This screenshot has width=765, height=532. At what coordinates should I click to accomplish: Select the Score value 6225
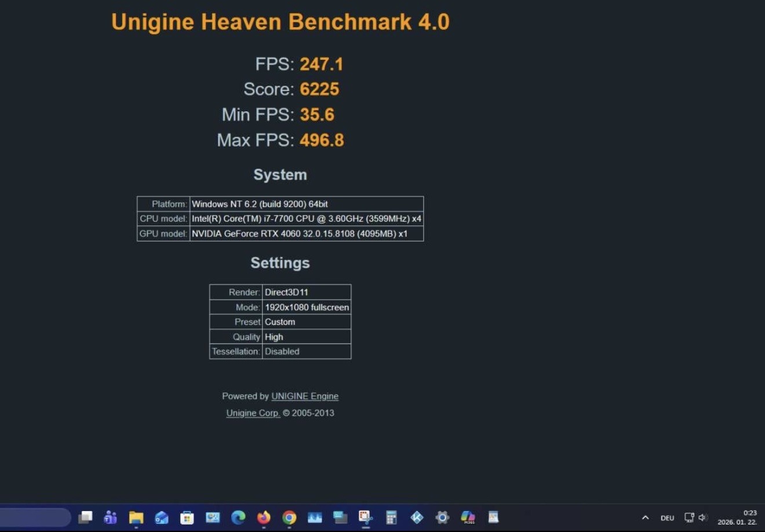pos(319,89)
